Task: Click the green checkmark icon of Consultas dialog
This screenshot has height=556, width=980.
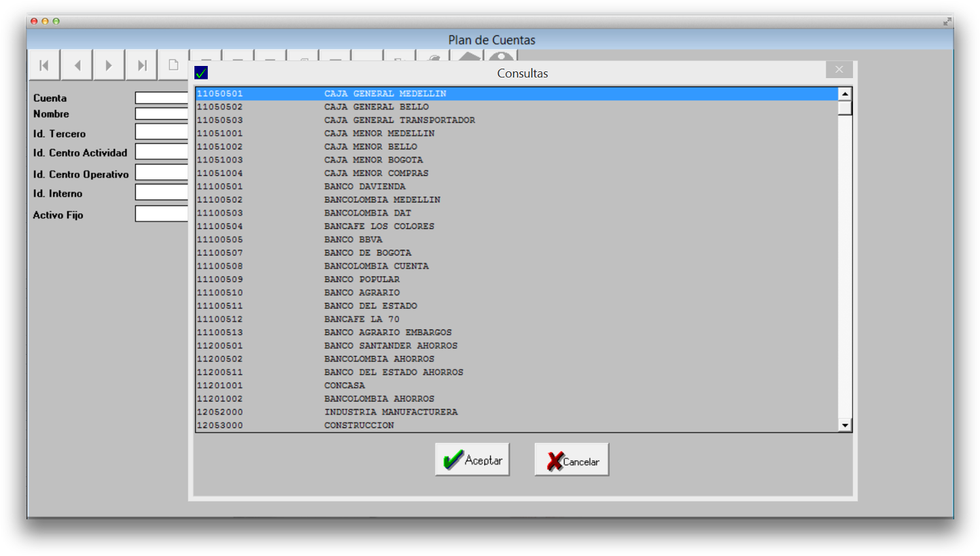Action: pyautogui.click(x=201, y=73)
